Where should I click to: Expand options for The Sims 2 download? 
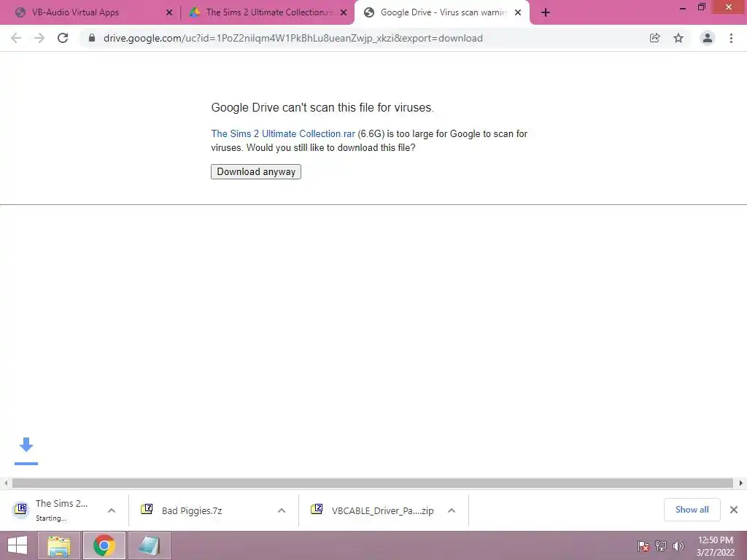112,510
